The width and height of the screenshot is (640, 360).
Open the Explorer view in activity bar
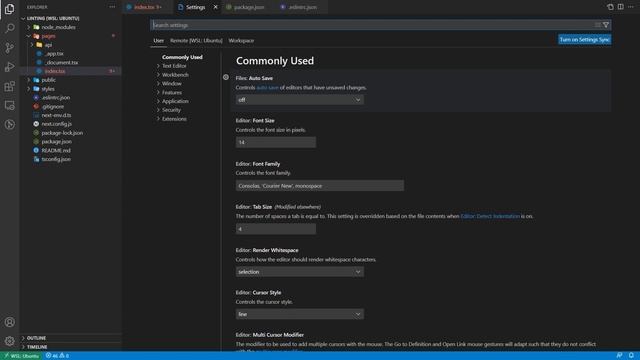(x=9, y=9)
